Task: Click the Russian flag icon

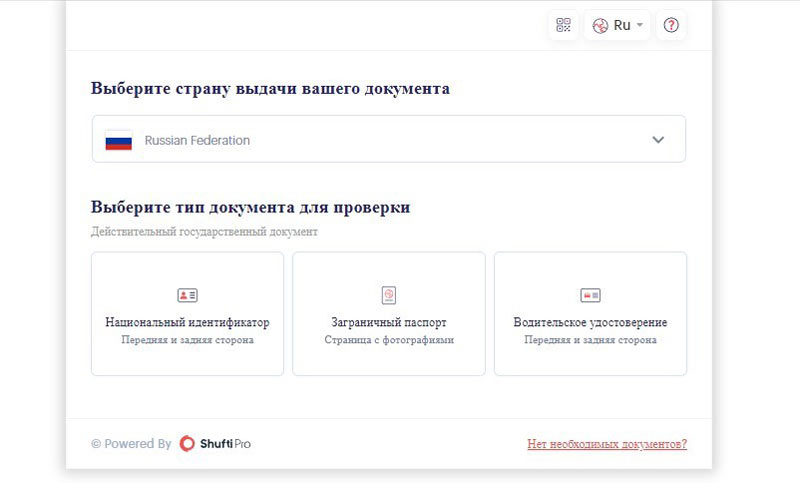Action: coord(119,140)
